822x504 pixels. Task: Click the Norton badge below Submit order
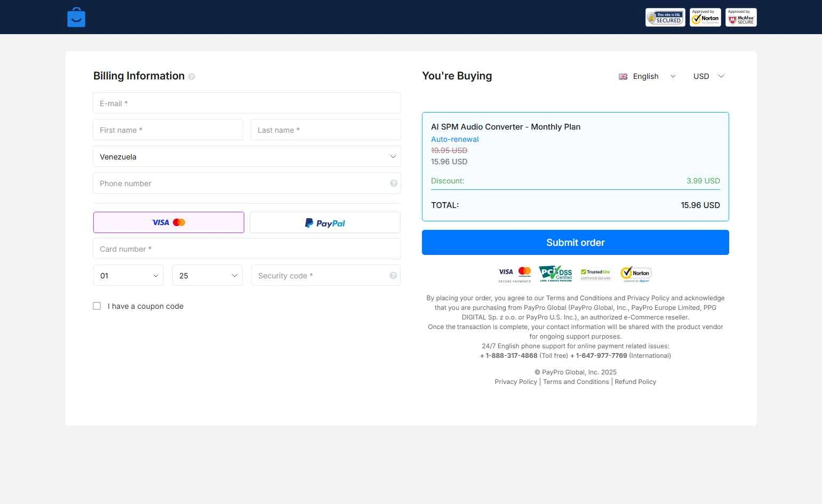click(636, 274)
